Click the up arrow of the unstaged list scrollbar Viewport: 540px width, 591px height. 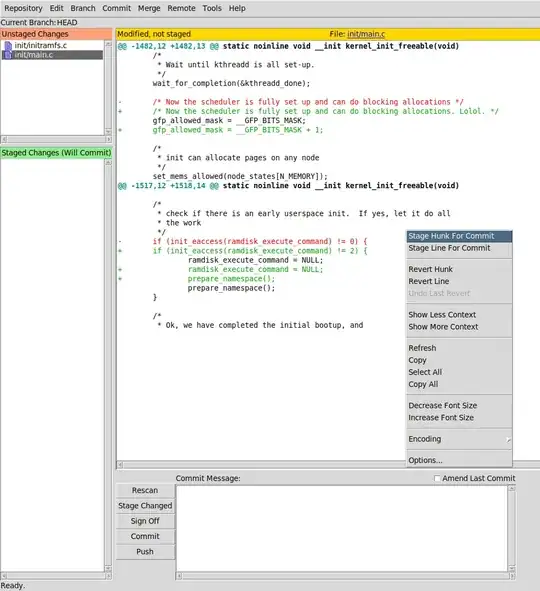click(x=108, y=44)
